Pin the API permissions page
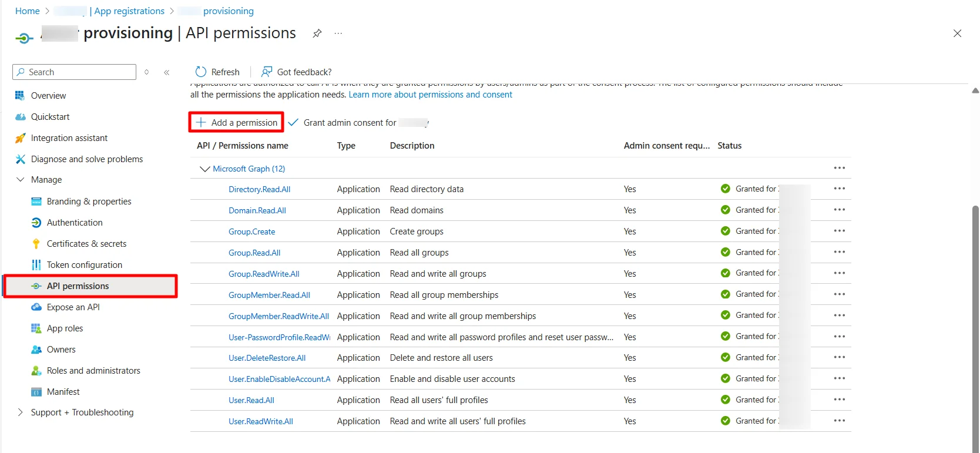 pos(317,33)
